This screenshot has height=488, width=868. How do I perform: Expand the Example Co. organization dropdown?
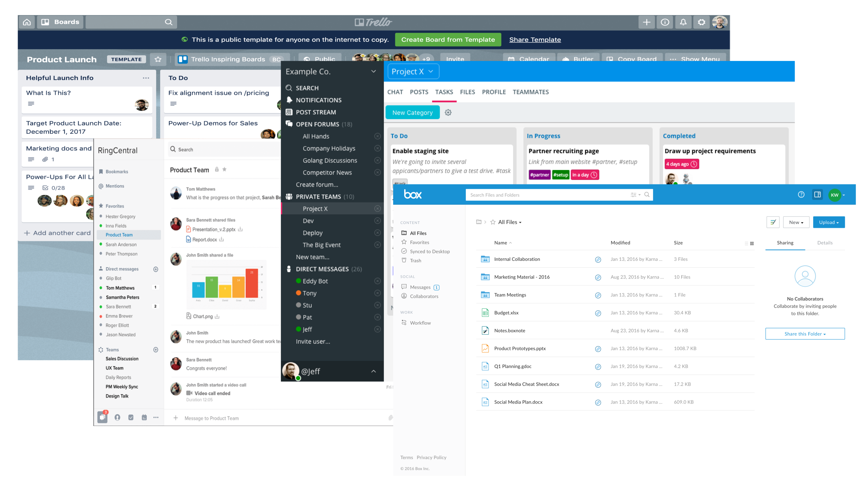coord(374,71)
